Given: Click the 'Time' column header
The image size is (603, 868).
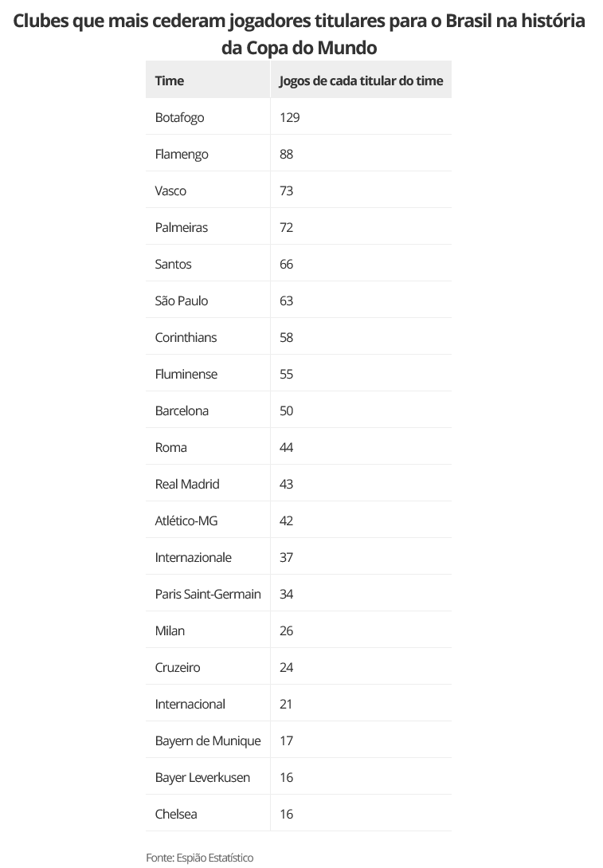Looking at the screenshot, I should coord(170,81).
